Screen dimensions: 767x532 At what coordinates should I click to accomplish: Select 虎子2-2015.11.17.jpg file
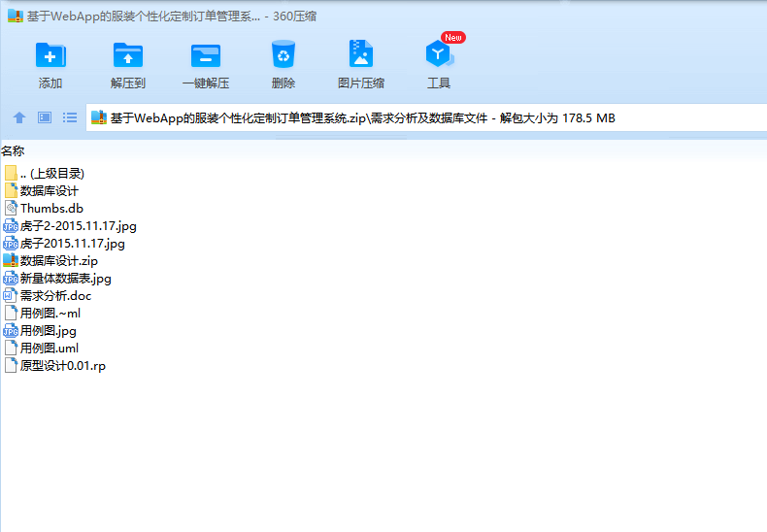point(70,226)
